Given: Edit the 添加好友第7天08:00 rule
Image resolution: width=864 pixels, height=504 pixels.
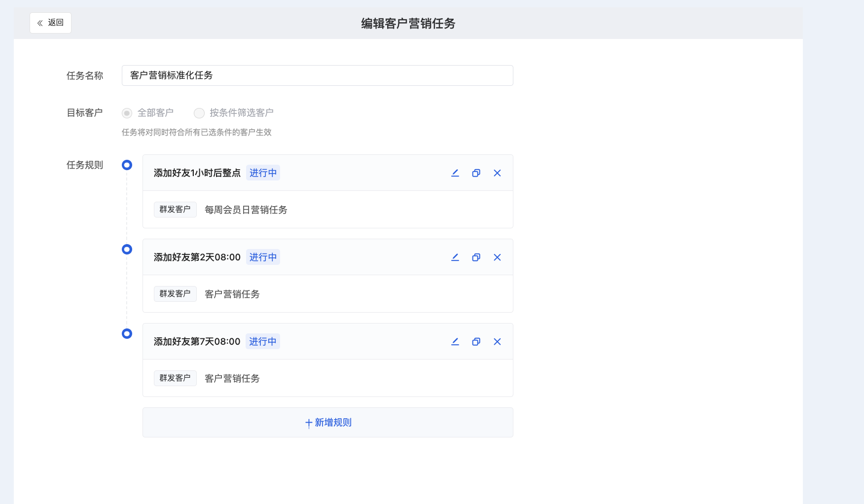Looking at the screenshot, I should pos(455,342).
